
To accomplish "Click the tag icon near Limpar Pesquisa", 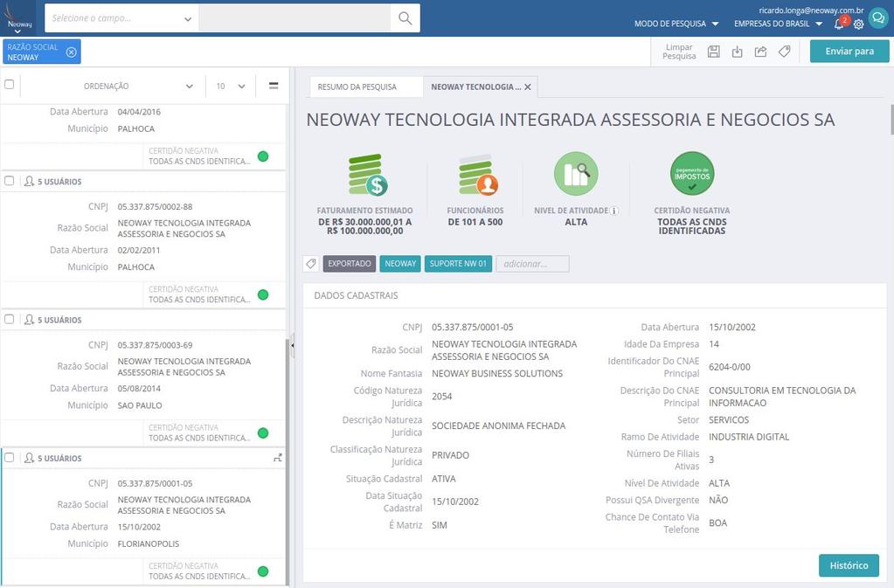I will [x=784, y=52].
